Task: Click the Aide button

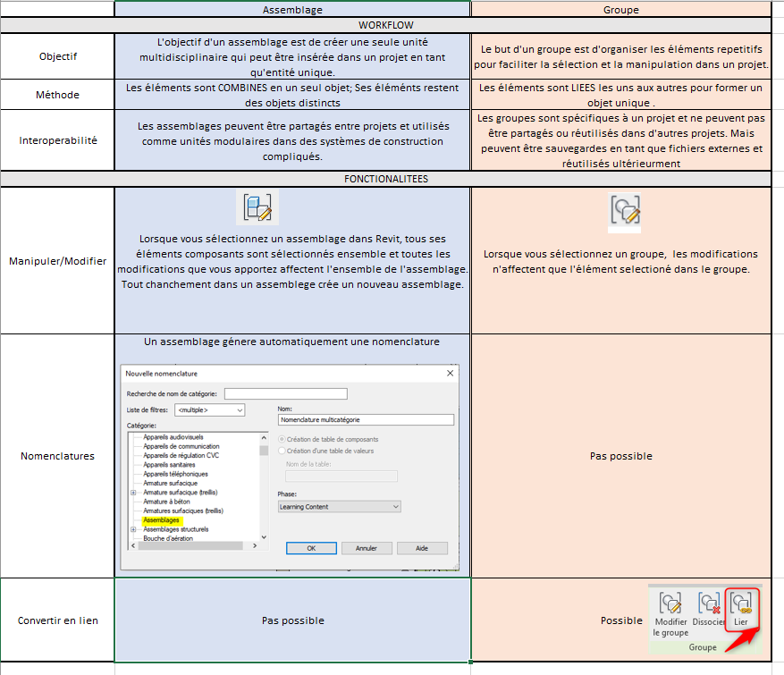Action: (422, 548)
